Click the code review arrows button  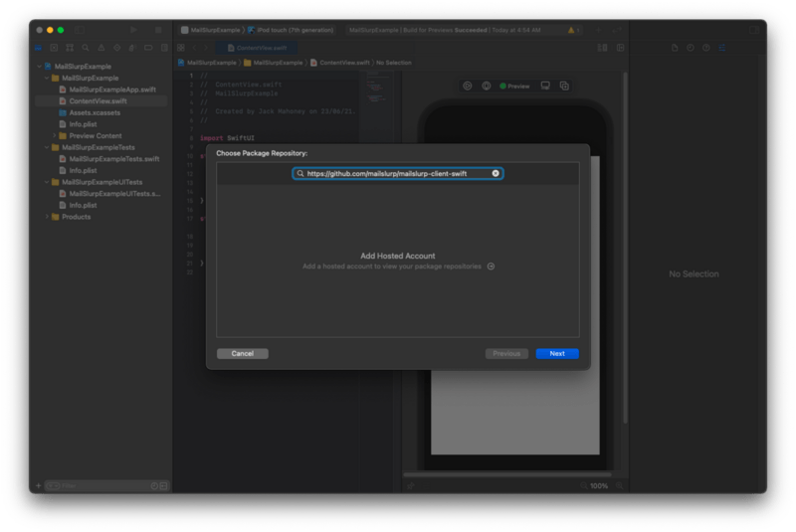[617, 30]
